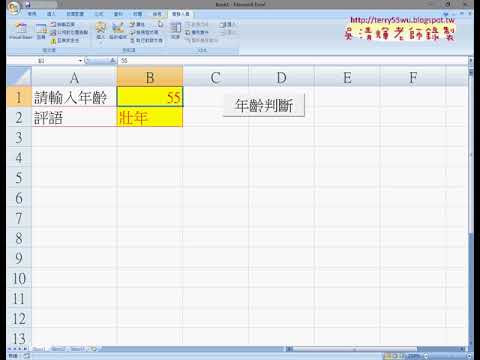Image resolution: width=480 pixels, height=360 pixels.
Task: Switch to the Data (資料) tab
Action: point(118,14)
